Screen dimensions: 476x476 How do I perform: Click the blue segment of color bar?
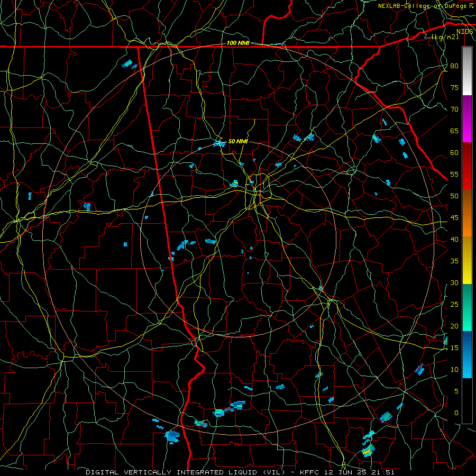click(467, 354)
